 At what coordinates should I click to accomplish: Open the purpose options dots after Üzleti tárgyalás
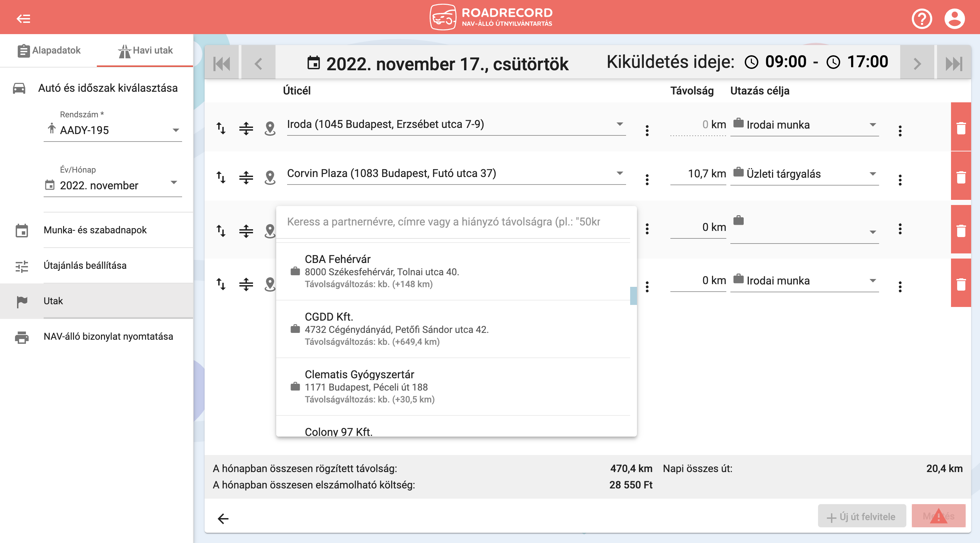coord(900,180)
